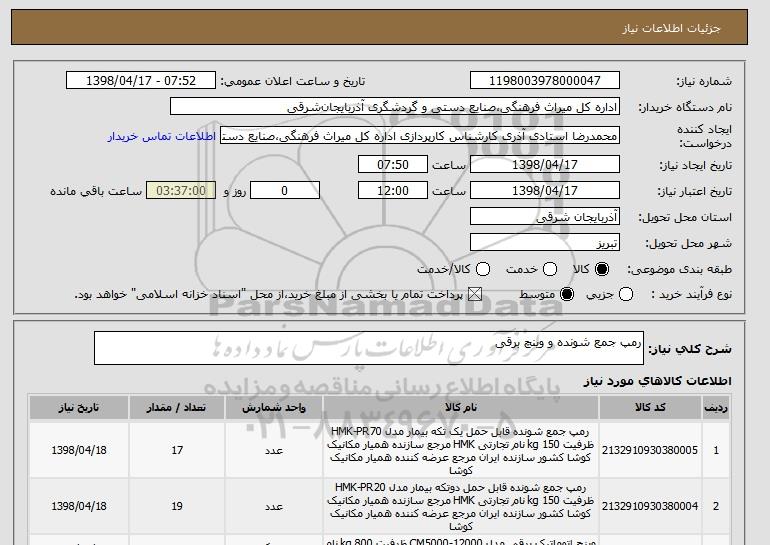770x545 pixels.
Task: Click the general description box رمپ جمع شونده
Action: coord(369,348)
